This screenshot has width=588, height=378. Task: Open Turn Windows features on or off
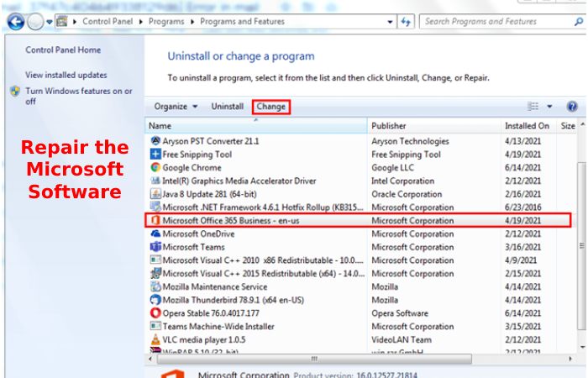79,96
